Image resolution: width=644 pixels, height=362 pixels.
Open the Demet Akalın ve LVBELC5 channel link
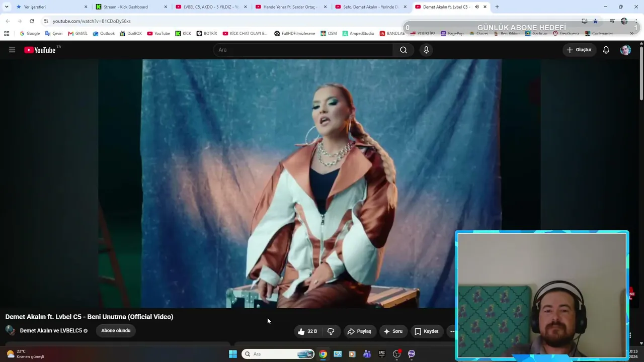(51, 331)
